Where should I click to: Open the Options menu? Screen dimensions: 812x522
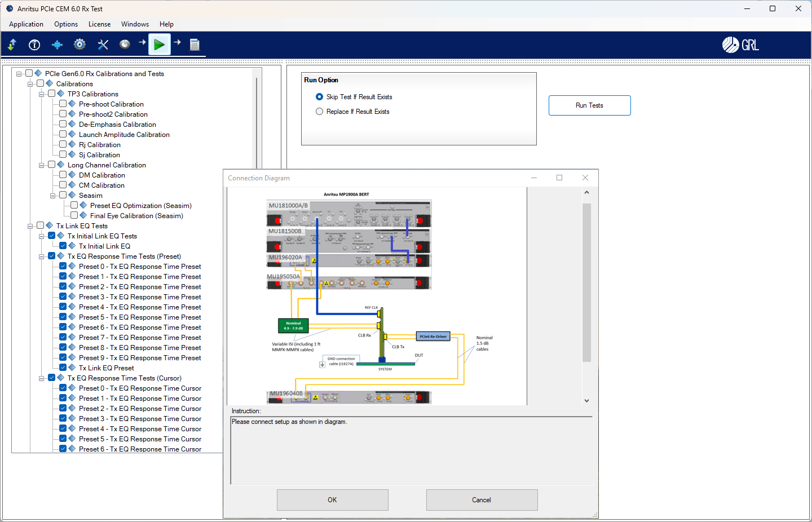coord(65,24)
